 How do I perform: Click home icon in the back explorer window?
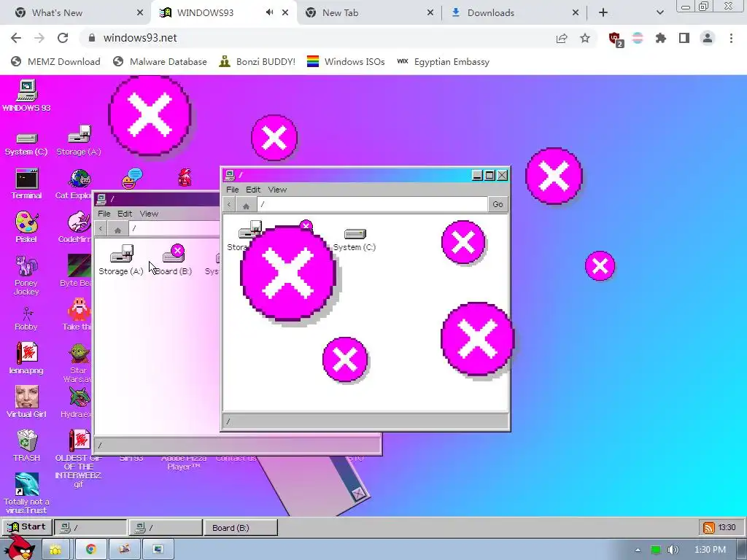(117, 229)
